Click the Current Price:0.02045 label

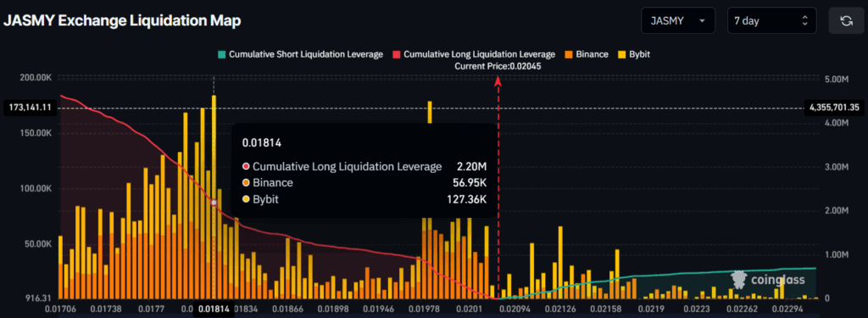point(498,66)
